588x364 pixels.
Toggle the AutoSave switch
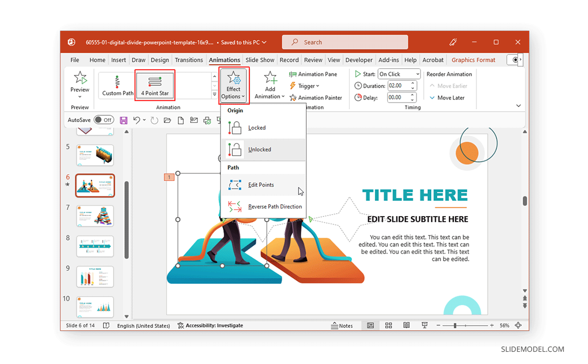(103, 120)
